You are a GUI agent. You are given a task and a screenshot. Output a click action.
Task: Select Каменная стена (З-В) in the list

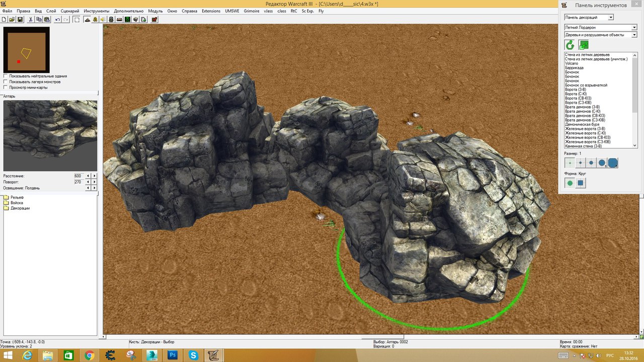coord(584,146)
